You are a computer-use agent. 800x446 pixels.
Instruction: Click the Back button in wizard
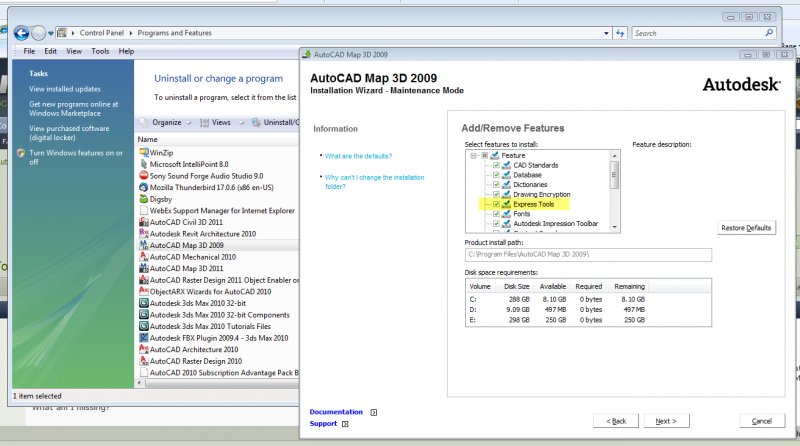(x=616, y=421)
